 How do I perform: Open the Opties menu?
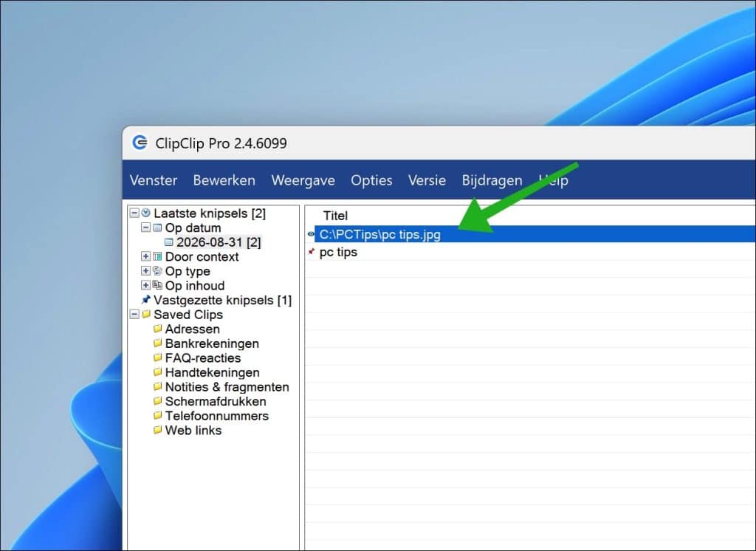tap(371, 180)
